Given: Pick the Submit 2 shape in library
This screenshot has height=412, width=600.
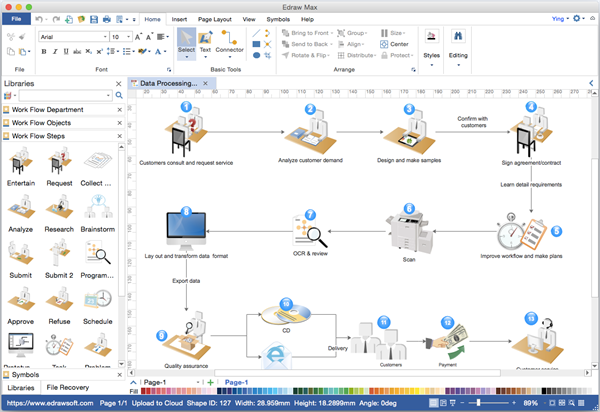Looking at the screenshot, I should pos(59,259).
